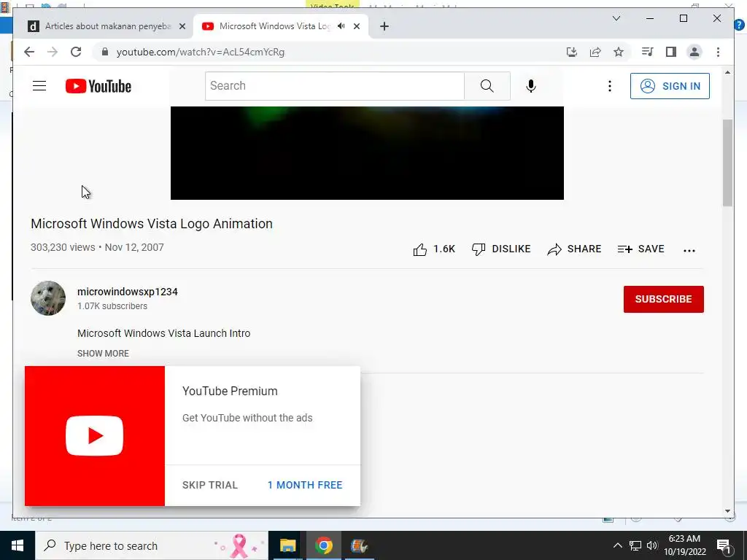Viewport: 747px width, 560px height.
Task: Open notification center icon
Action: [724, 545]
